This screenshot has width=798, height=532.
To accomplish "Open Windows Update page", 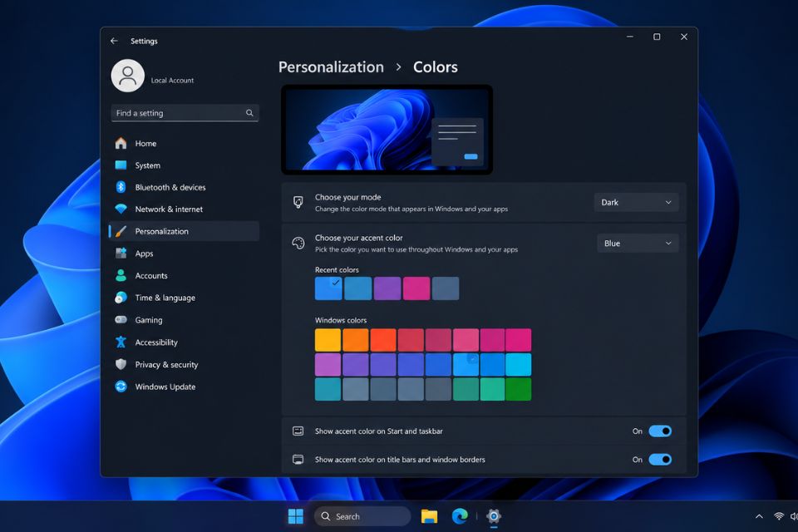I will [184, 387].
